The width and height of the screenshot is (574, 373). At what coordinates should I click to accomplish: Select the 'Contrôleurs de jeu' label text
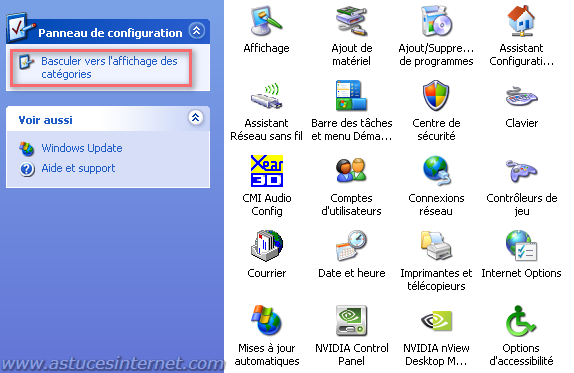522,205
